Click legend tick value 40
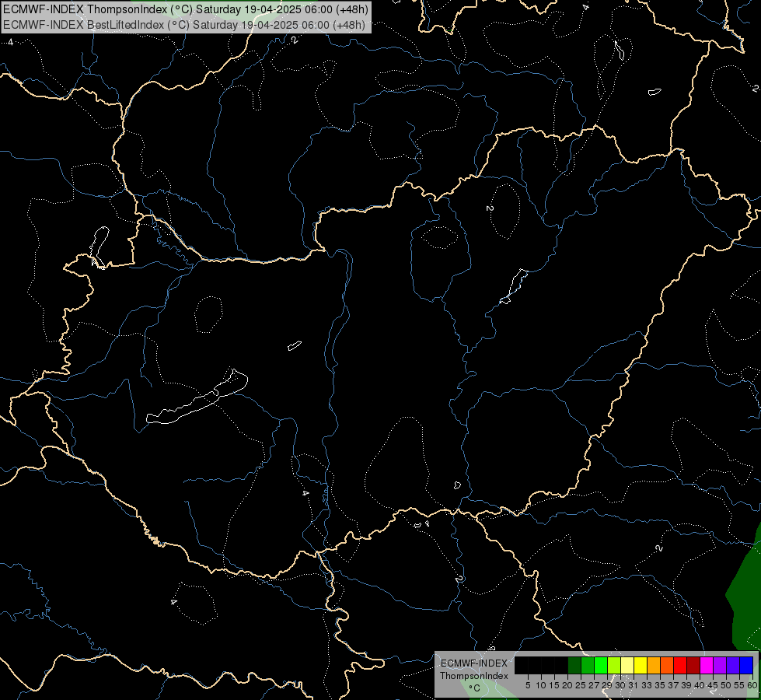This screenshot has height=700, width=761. (700, 685)
